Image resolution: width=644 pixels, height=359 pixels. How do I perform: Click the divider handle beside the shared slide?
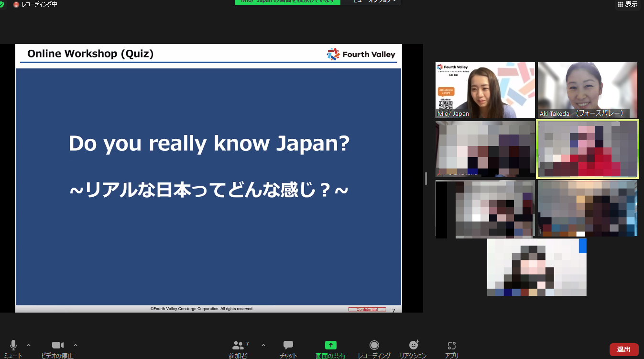click(x=426, y=179)
